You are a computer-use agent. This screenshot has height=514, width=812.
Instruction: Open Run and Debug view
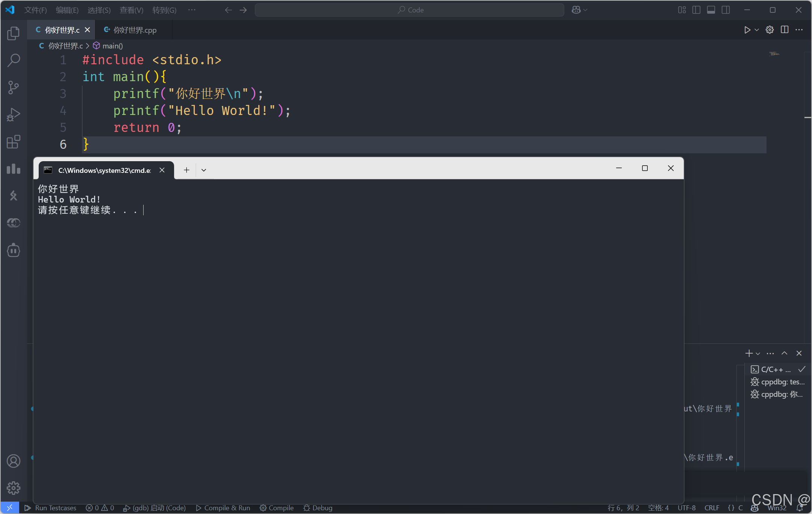(x=14, y=115)
